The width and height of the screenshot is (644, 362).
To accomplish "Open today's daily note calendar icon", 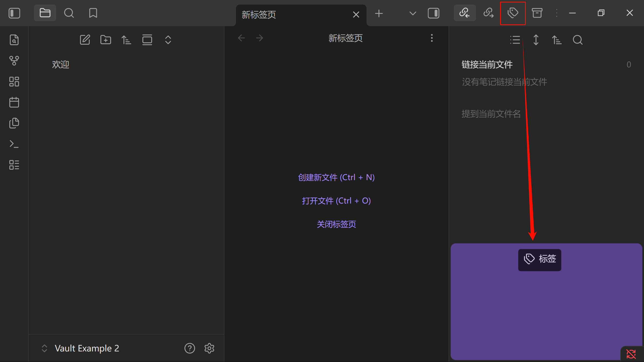I will [x=14, y=102].
